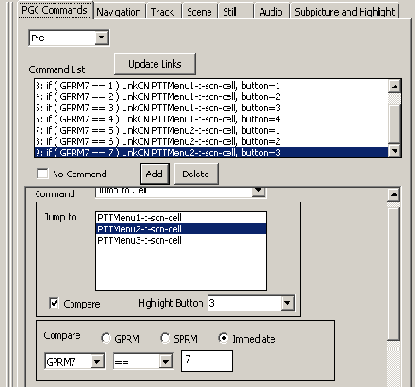Switch to the Navigation tab
415x387 pixels.
point(119,12)
